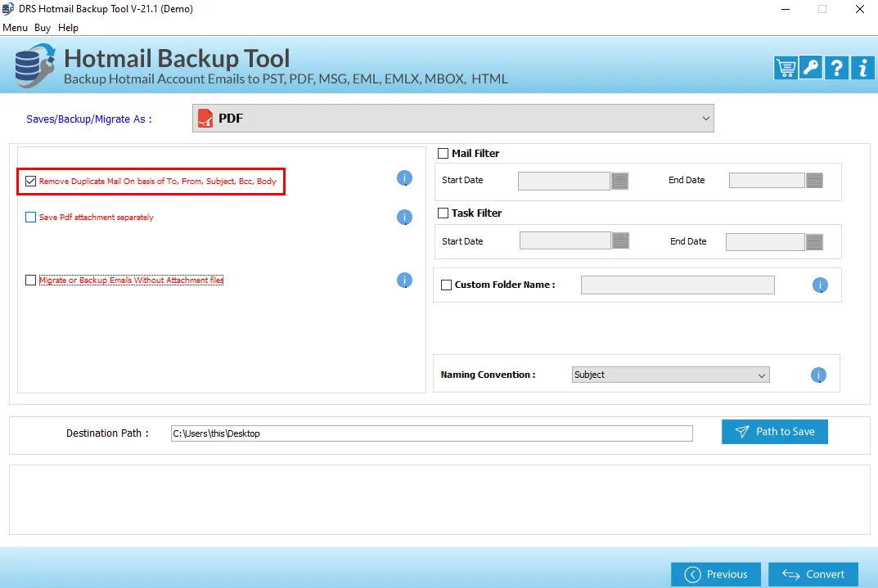The height and width of the screenshot is (588, 878).
Task: Open the Help menu
Action: click(68, 28)
